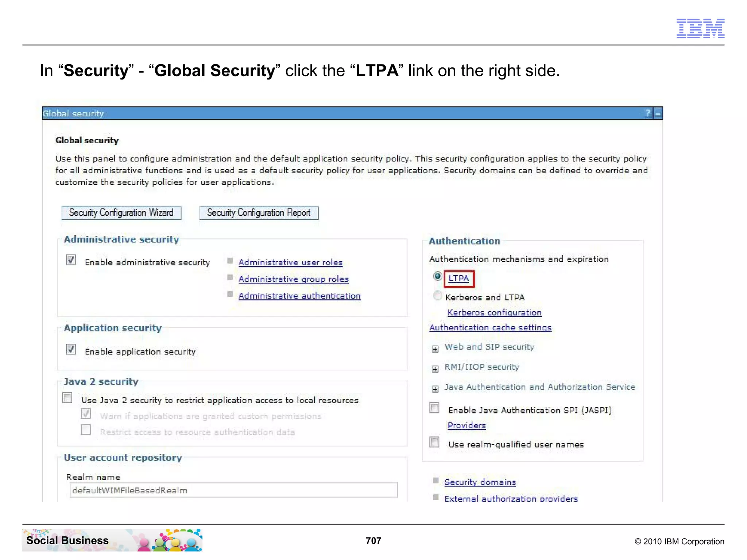This screenshot has width=747, height=560.
Task: Toggle Enable application security checkbox
Action: (71, 349)
